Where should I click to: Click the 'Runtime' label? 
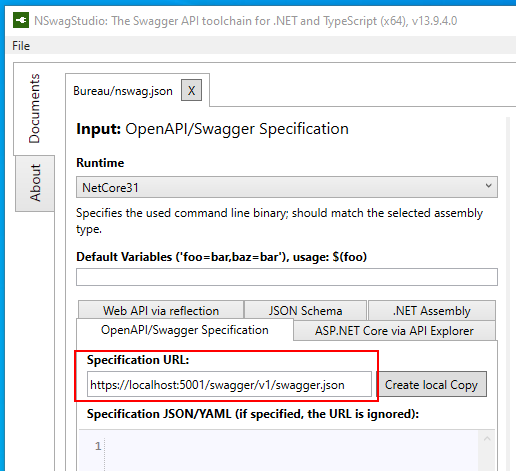pyautogui.click(x=100, y=163)
